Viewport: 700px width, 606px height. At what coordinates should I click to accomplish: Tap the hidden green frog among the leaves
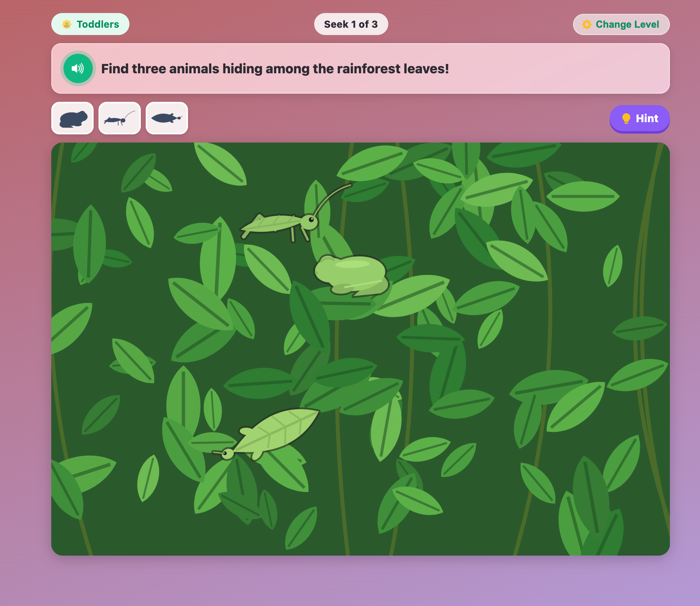coord(351,275)
